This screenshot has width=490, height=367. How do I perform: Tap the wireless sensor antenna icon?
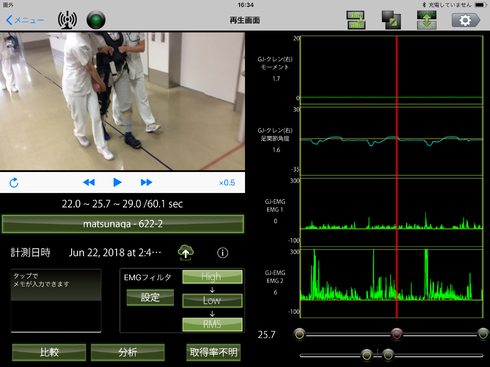pyautogui.click(x=67, y=20)
